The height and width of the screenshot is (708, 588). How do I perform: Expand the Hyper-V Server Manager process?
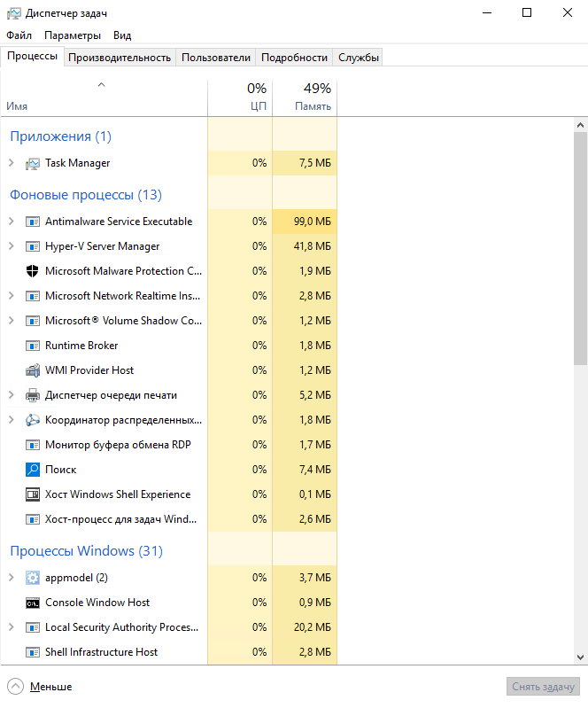click(x=12, y=246)
